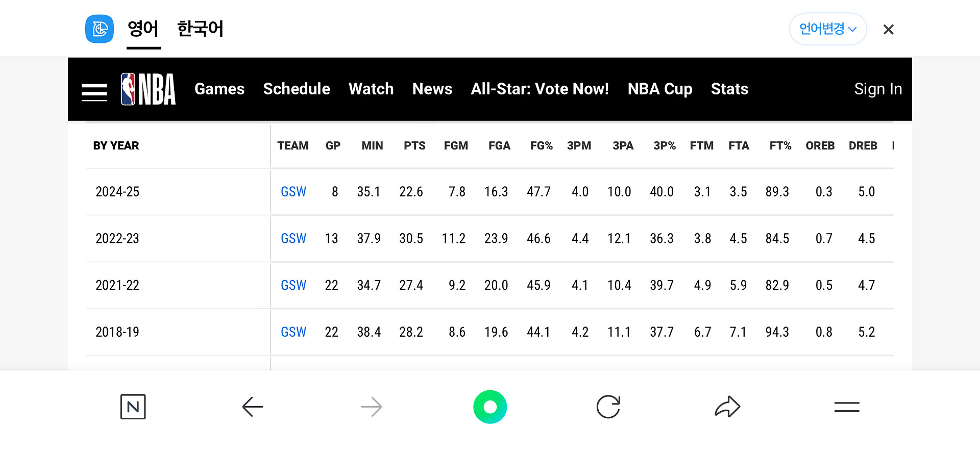Open All-Star: Vote Now! link
980x452 pixels.
(x=540, y=89)
